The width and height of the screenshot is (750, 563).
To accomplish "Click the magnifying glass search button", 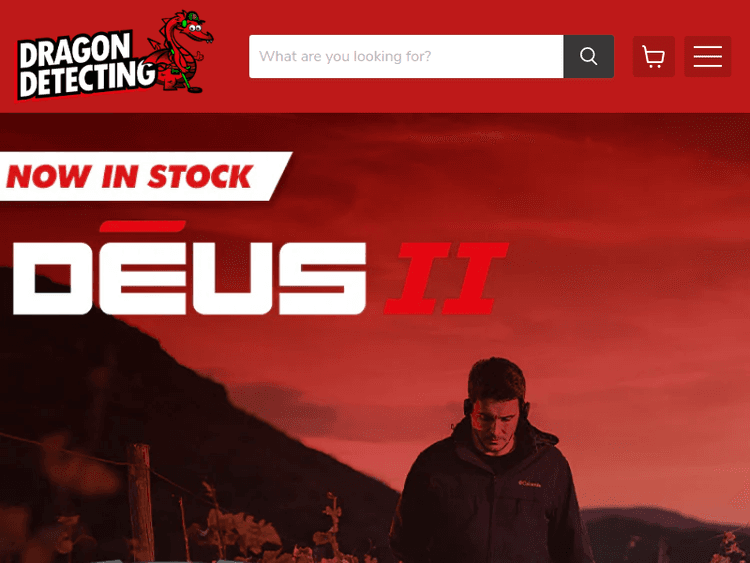I will click(x=588, y=56).
